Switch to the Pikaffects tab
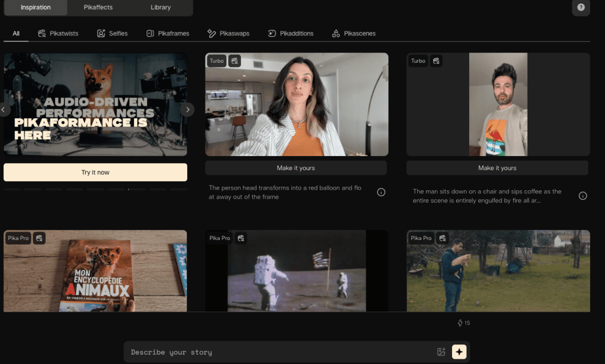The image size is (605, 364). (x=98, y=8)
